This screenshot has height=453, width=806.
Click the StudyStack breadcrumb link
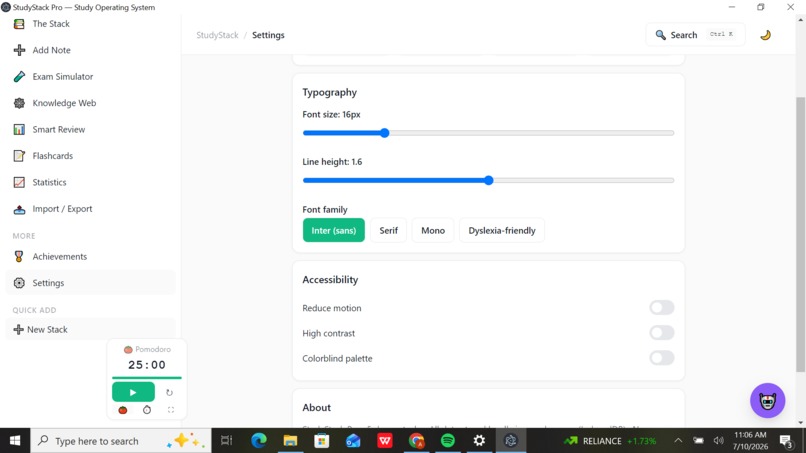(x=217, y=35)
